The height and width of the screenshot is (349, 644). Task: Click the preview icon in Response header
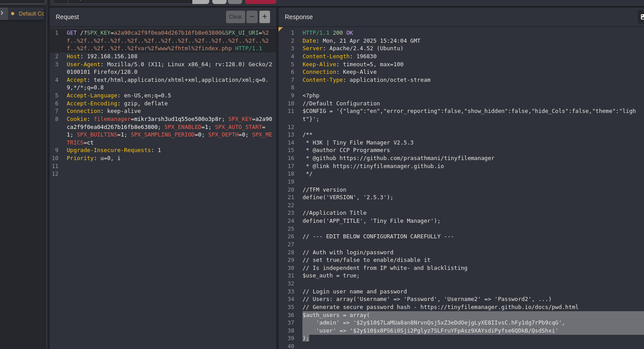pos(641,17)
